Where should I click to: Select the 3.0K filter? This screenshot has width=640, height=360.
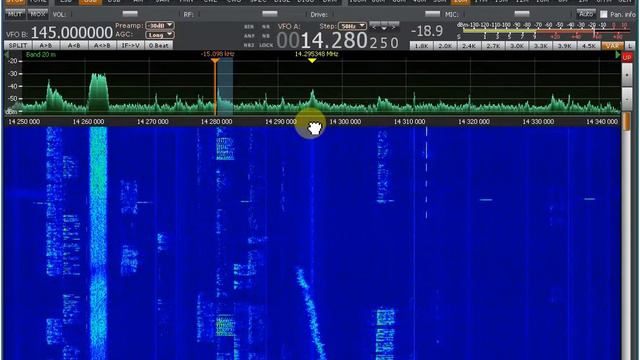(517, 46)
